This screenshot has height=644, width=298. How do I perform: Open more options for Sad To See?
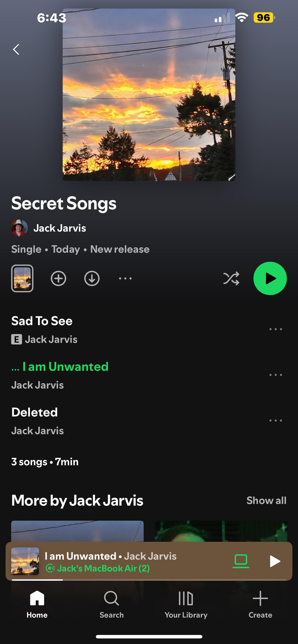[x=275, y=329]
